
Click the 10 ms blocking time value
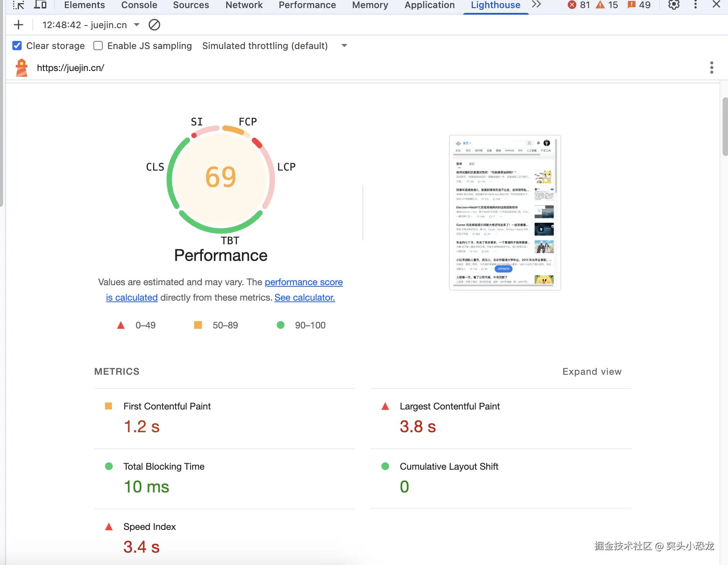click(x=146, y=487)
